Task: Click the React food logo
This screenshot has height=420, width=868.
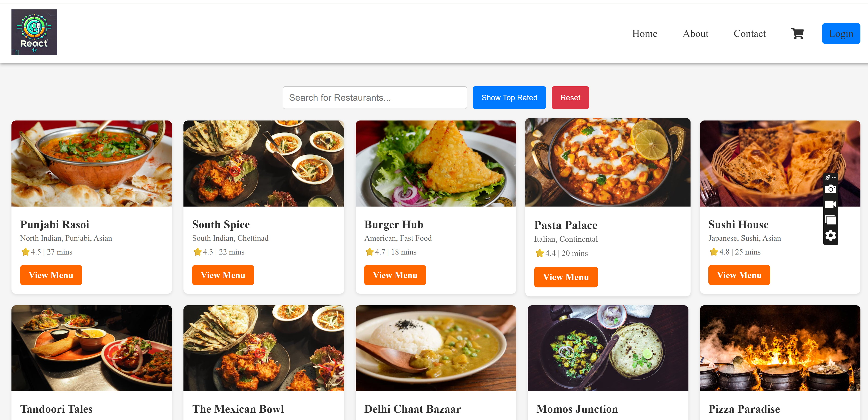Action: coord(34,32)
